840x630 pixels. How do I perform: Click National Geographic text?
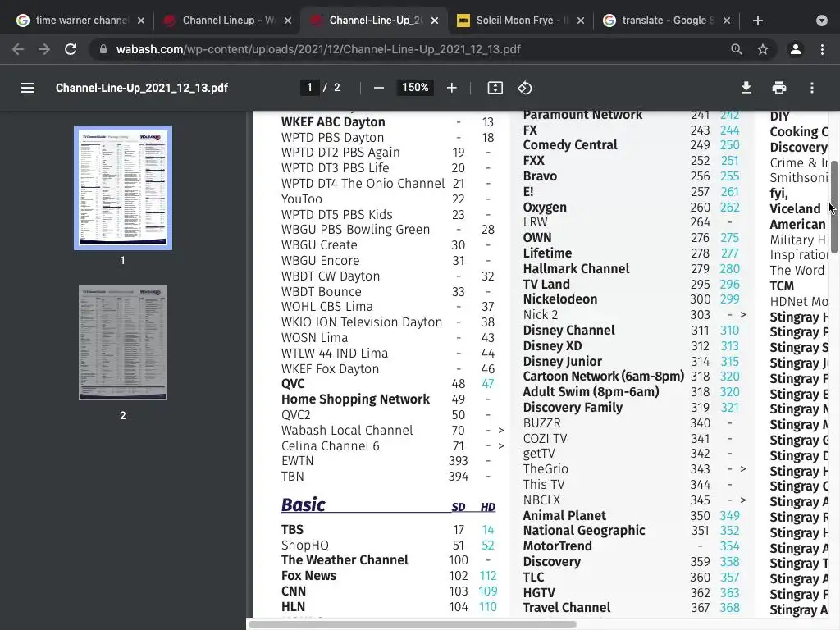(x=584, y=531)
